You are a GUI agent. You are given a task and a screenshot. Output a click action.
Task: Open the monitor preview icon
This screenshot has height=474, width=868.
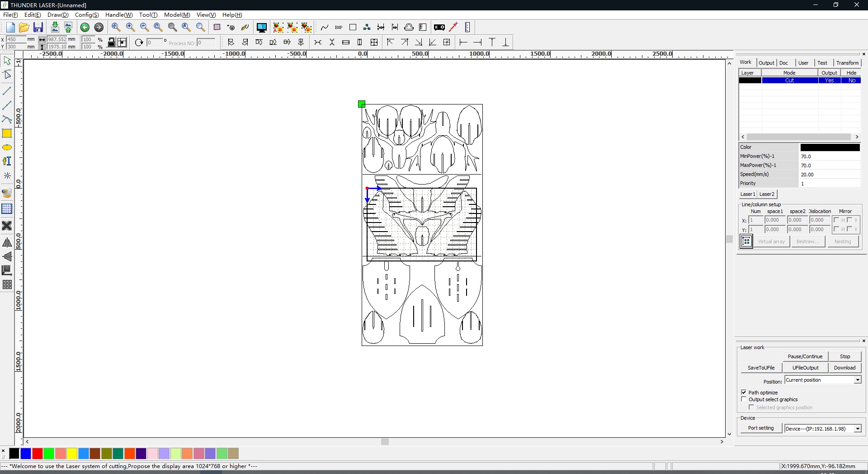(262, 28)
